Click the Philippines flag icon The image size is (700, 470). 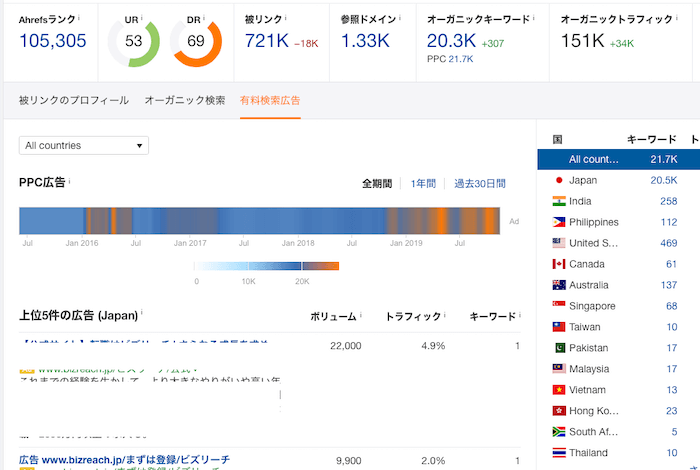(x=559, y=222)
